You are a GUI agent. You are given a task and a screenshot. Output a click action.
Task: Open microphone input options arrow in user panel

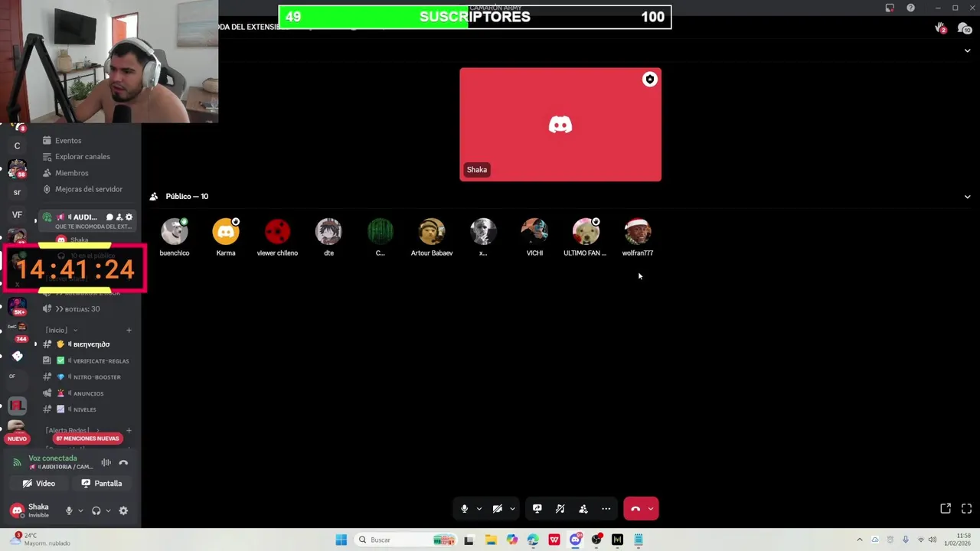point(80,511)
